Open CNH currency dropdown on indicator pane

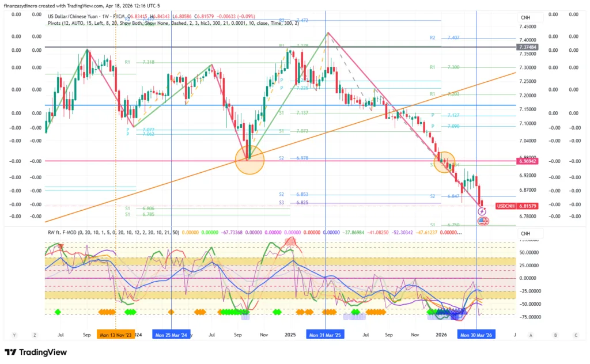525,233
